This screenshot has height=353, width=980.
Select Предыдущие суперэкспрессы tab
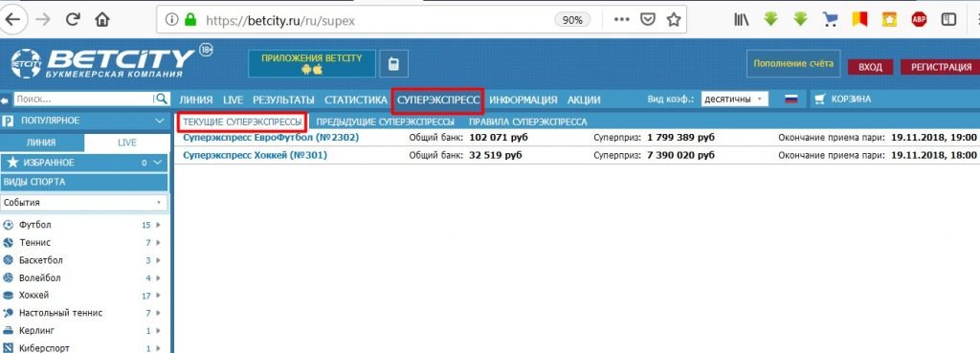click(x=386, y=121)
